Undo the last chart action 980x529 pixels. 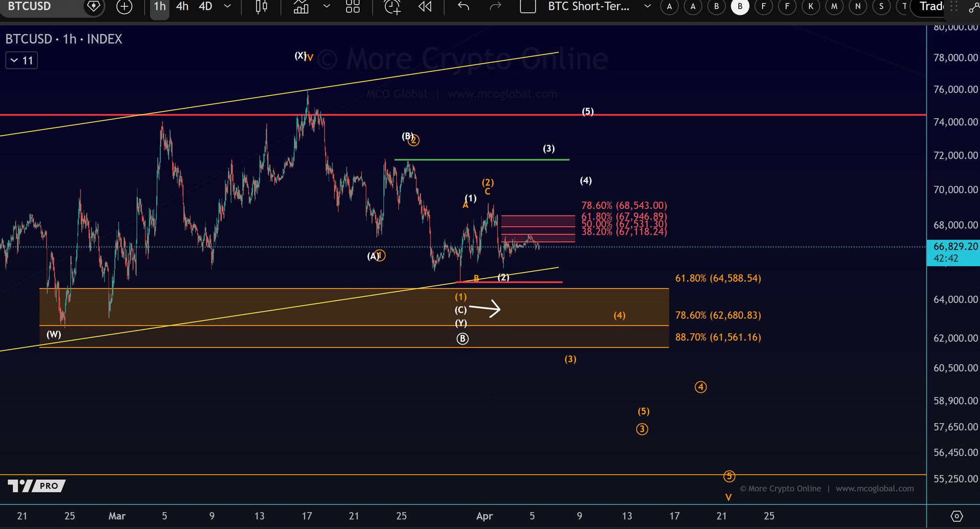tap(463, 7)
